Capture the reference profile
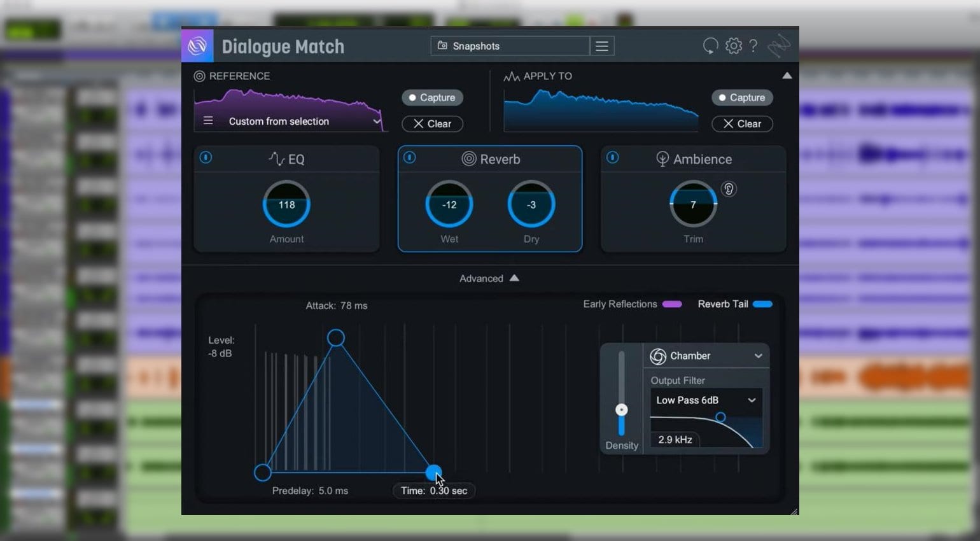Viewport: 980px width, 541px height. pos(432,97)
